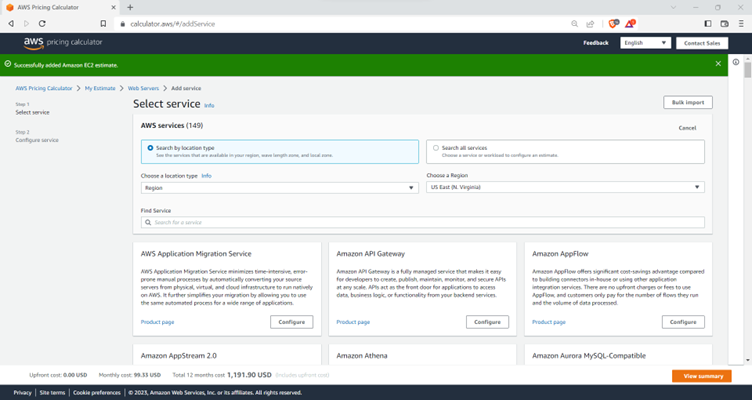Open Web Servers breadcrumb link
752x400 pixels.
pos(143,88)
